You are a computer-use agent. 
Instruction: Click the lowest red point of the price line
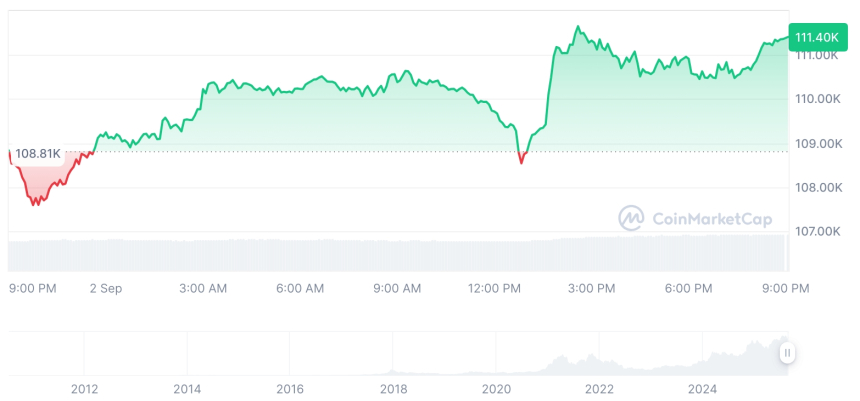click(x=35, y=204)
